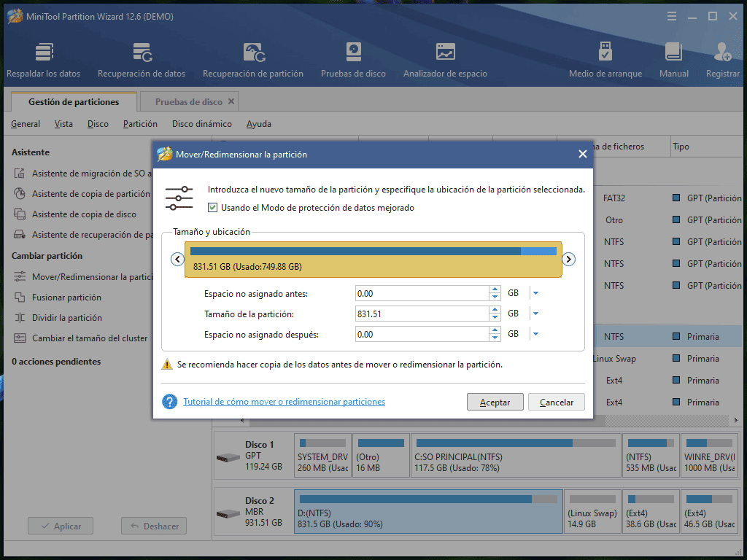Viewport: 747px width, 560px height.
Task: Expand unit dropdown for Espacio no asignado después
Action: point(535,334)
